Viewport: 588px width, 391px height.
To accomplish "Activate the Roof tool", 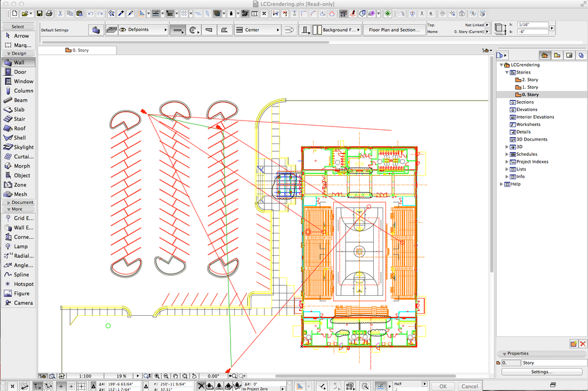I will 19,128.
